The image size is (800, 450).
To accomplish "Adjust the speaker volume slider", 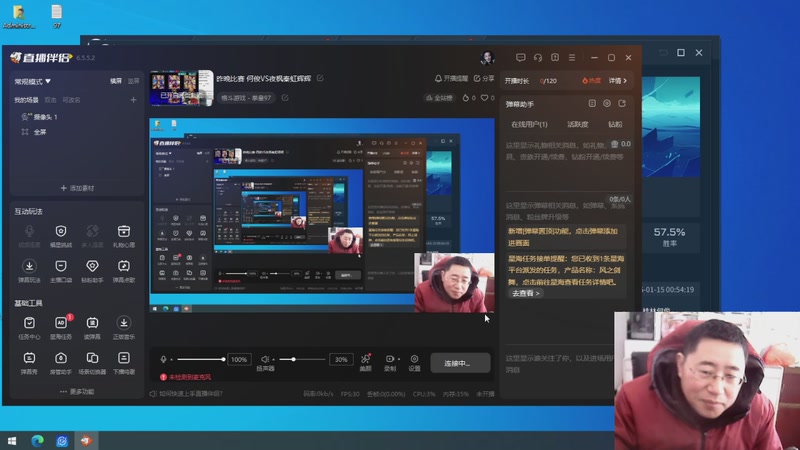I will coord(302,359).
